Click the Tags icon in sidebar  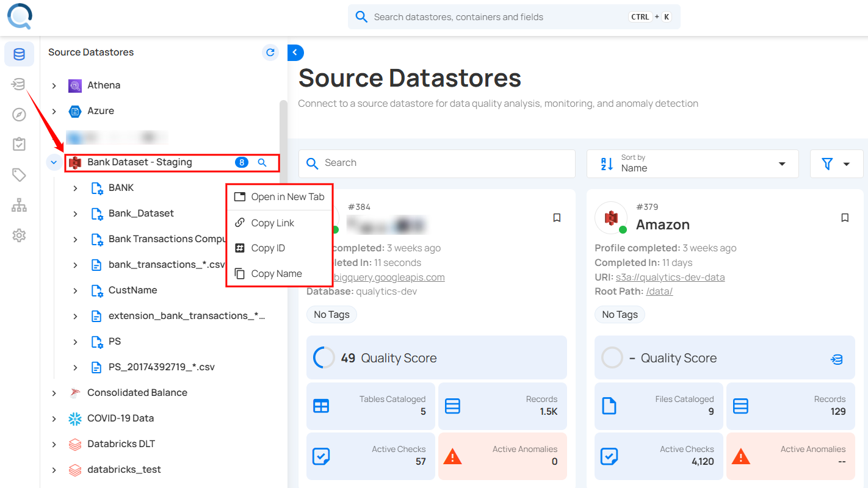pyautogui.click(x=19, y=174)
